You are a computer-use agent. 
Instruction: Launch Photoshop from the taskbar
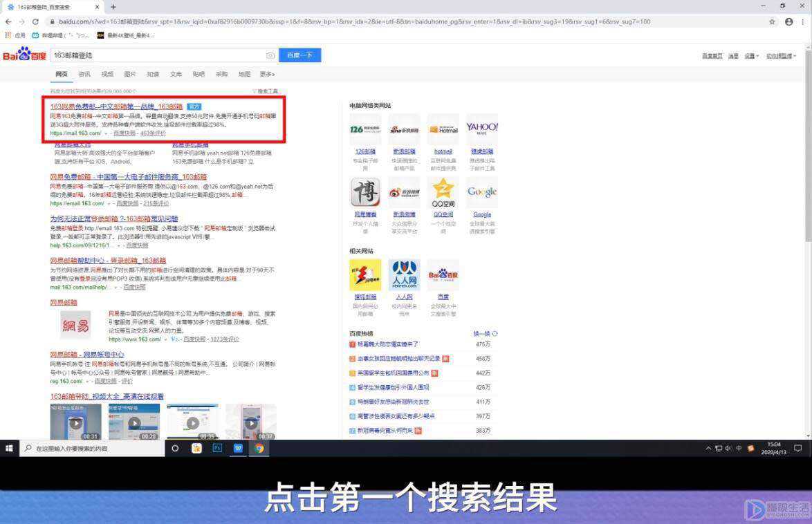[217, 449]
